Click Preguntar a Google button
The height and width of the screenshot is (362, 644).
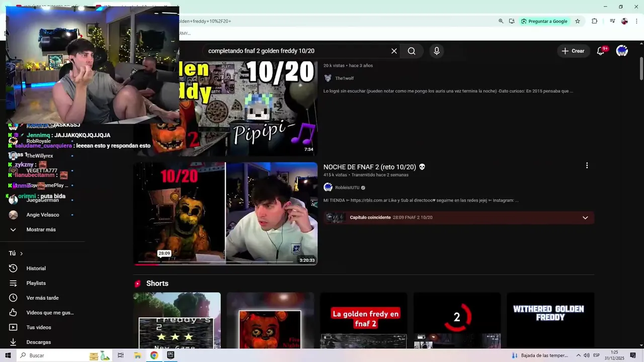coord(544,21)
